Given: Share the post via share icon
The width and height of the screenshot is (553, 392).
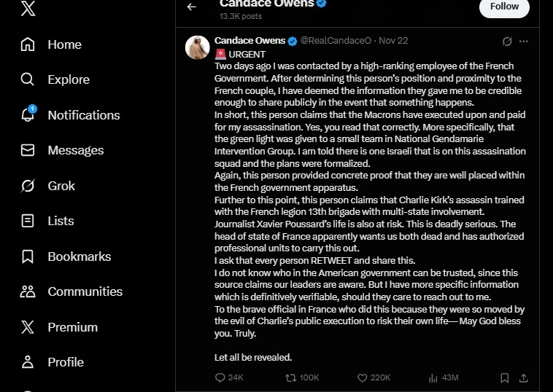Looking at the screenshot, I should tap(523, 377).
